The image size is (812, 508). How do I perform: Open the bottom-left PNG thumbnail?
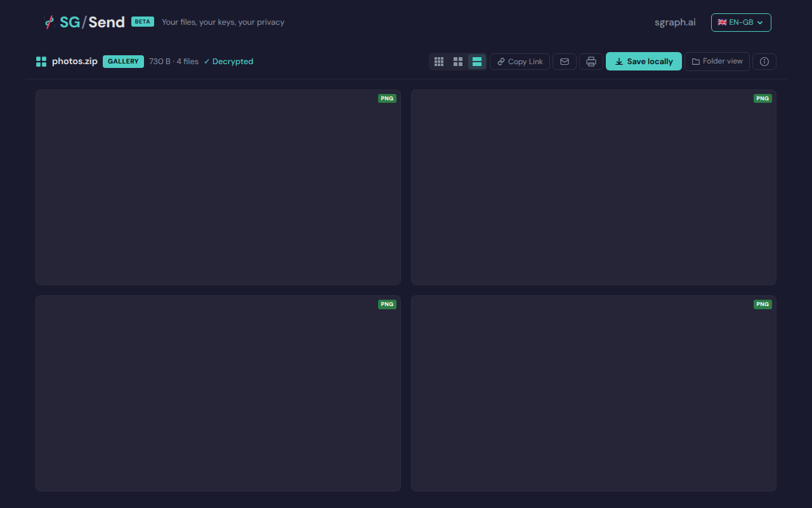pos(218,393)
